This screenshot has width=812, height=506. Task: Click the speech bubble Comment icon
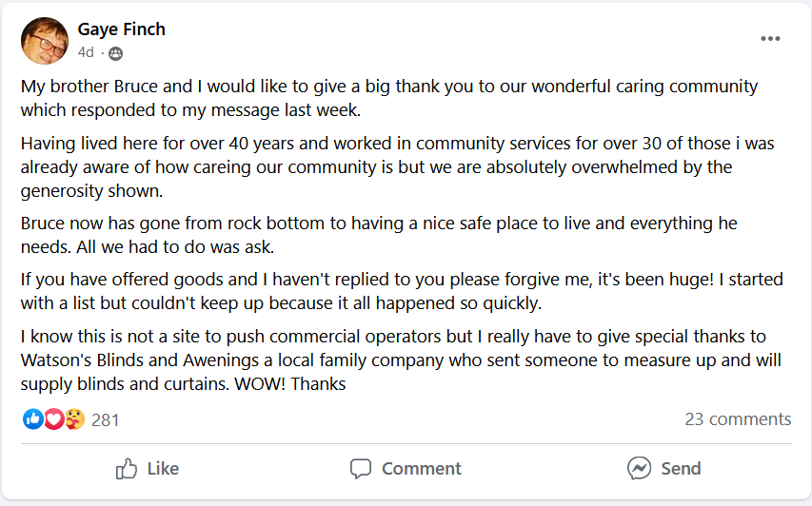click(360, 469)
